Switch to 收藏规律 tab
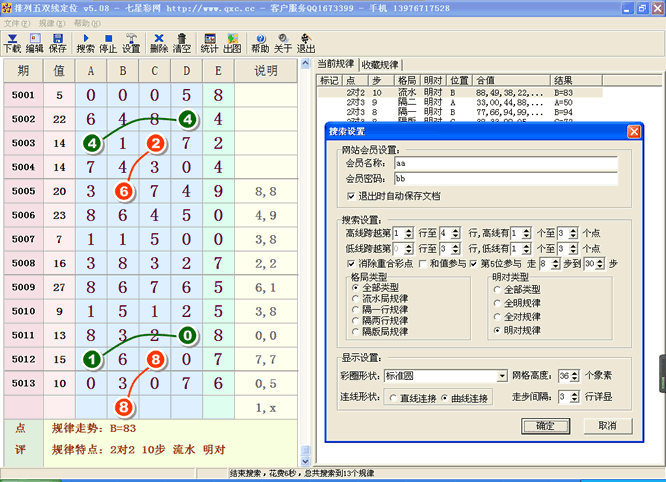This screenshot has width=666, height=482. [380, 65]
